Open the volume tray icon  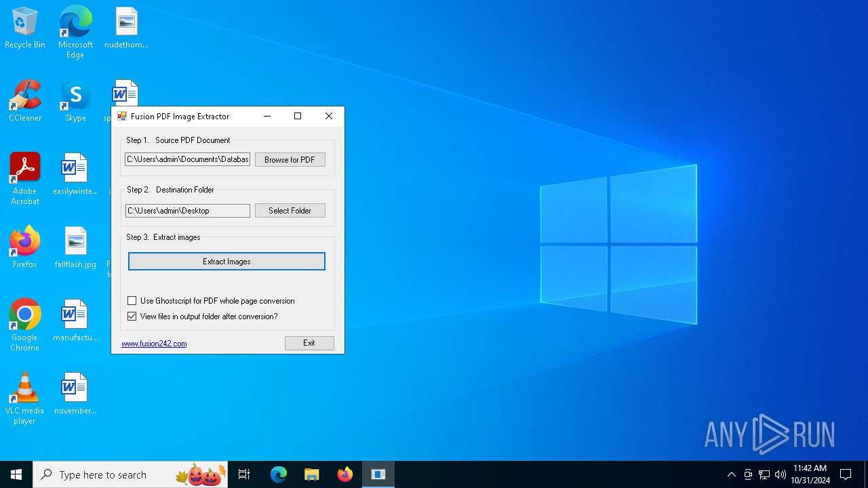(781, 474)
